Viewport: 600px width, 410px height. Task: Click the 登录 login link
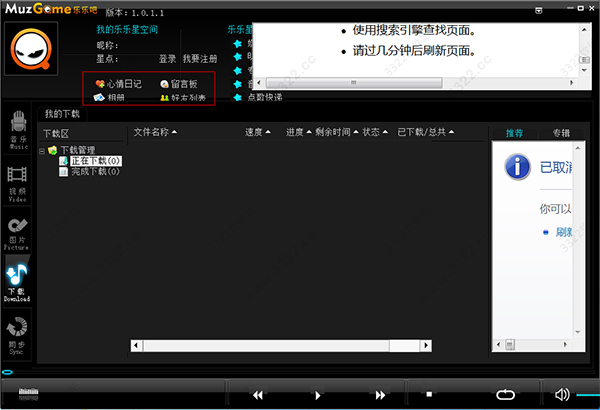(167, 59)
